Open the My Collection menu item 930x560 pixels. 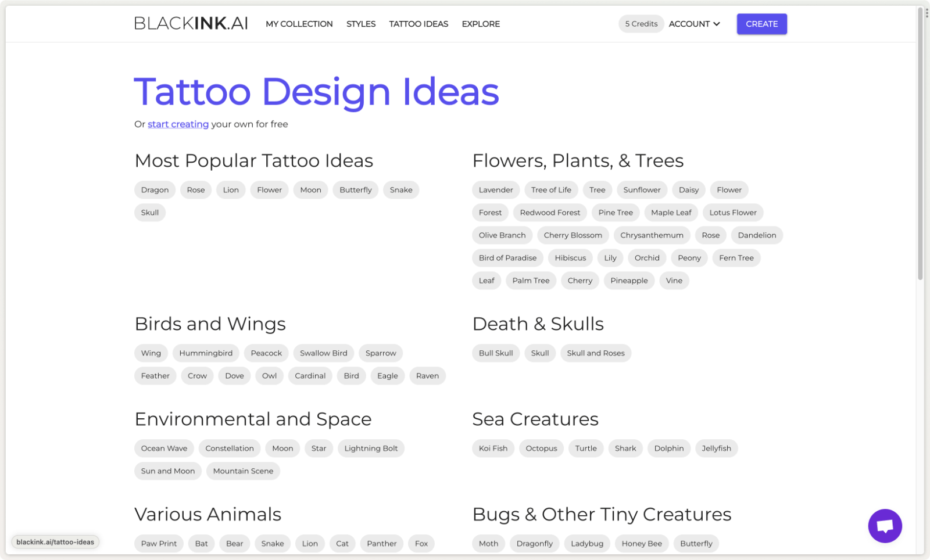pyautogui.click(x=299, y=24)
